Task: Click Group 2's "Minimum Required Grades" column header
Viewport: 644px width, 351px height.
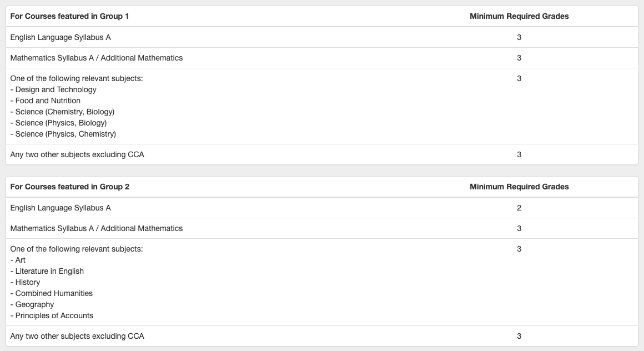Action: coord(519,187)
